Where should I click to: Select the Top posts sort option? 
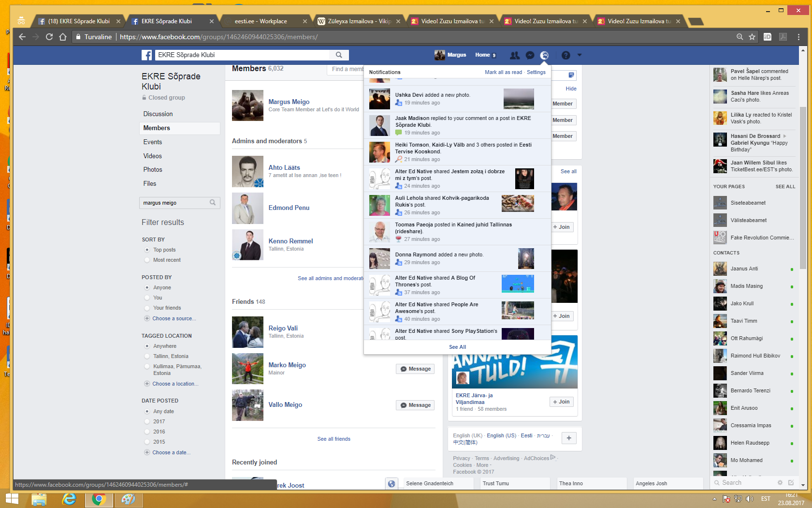[147, 250]
